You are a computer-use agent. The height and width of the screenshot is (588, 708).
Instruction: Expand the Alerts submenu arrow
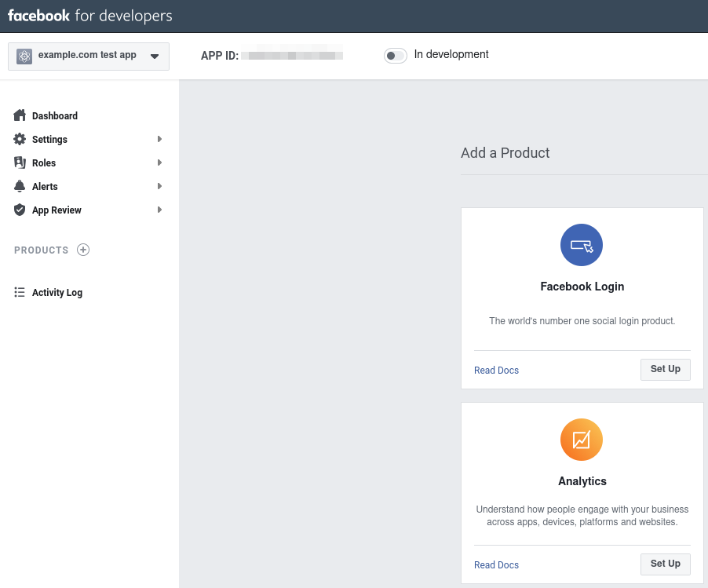coord(159,186)
